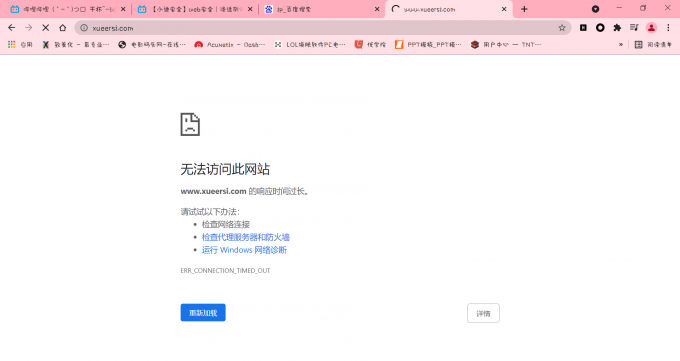Open the proxy and firewall check link
The height and width of the screenshot is (361, 680).
tap(245, 237)
